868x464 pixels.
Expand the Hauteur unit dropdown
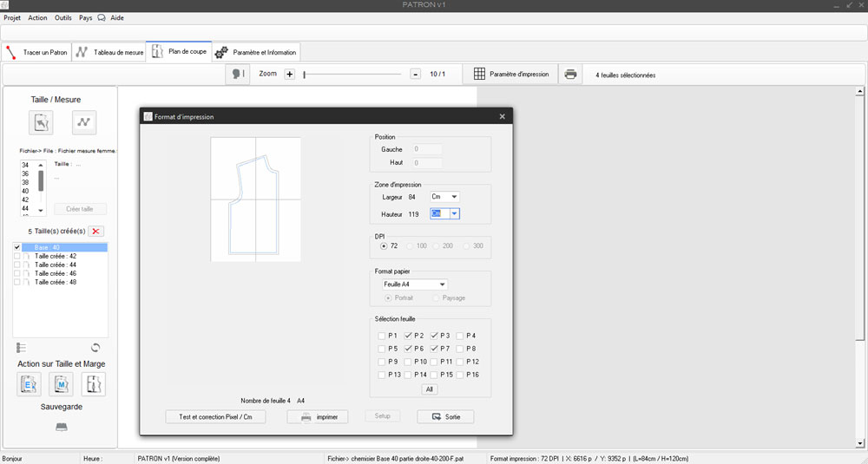[454, 213]
